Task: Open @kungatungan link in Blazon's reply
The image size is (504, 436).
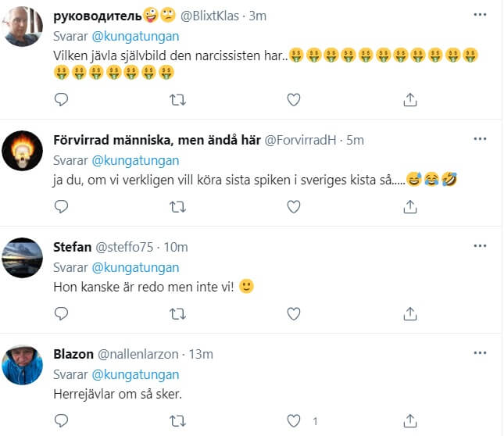Action: [x=135, y=374]
